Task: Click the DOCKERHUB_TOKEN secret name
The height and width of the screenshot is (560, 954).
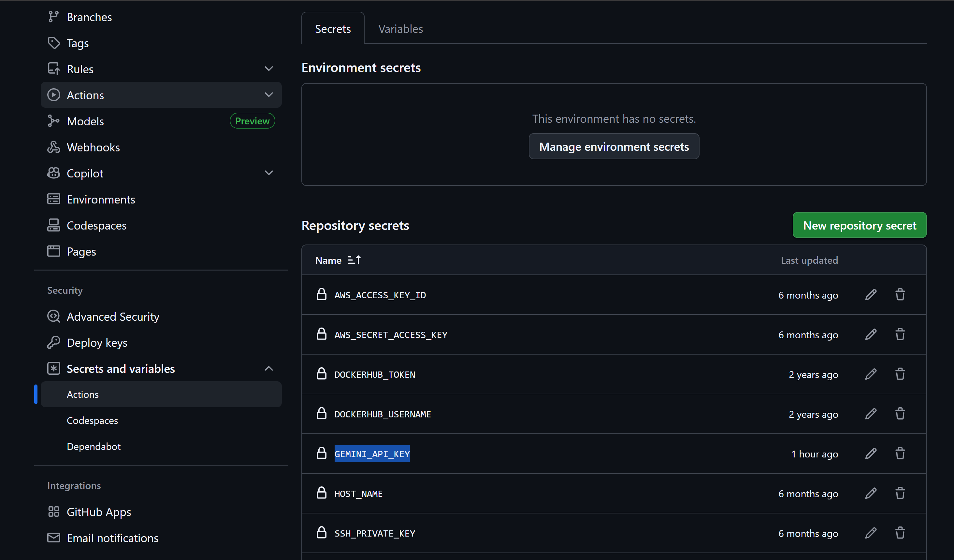Action: (375, 375)
